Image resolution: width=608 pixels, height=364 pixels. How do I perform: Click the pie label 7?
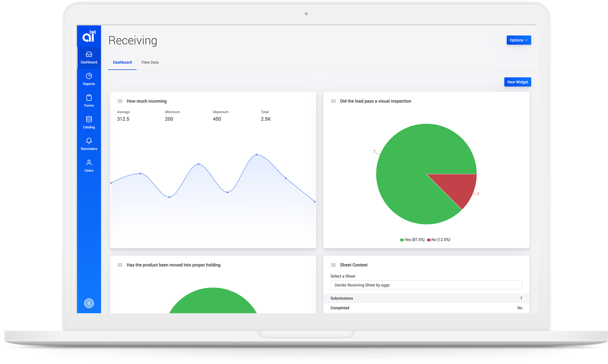(x=374, y=151)
